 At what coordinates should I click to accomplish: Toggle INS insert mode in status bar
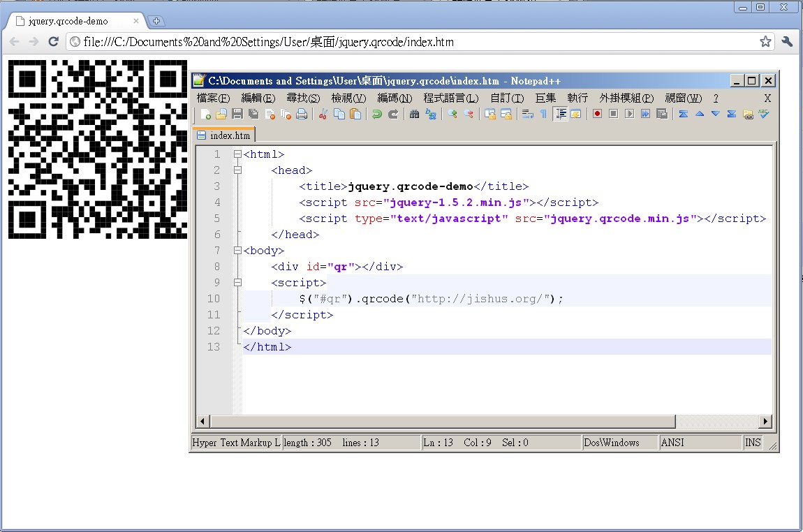tap(753, 443)
